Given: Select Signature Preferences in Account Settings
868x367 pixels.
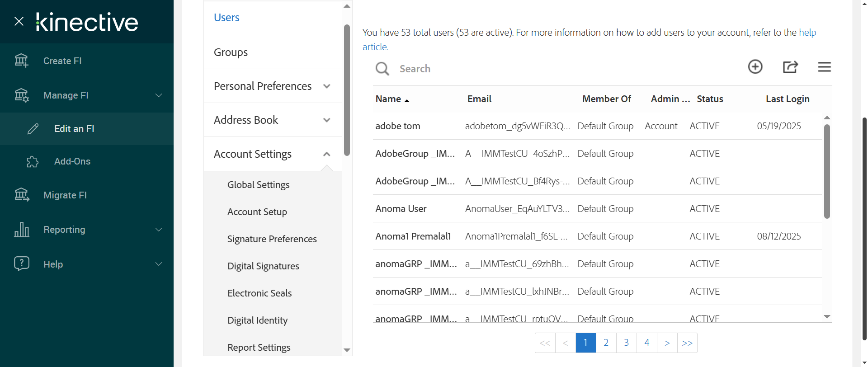Looking at the screenshot, I should pyautogui.click(x=272, y=239).
